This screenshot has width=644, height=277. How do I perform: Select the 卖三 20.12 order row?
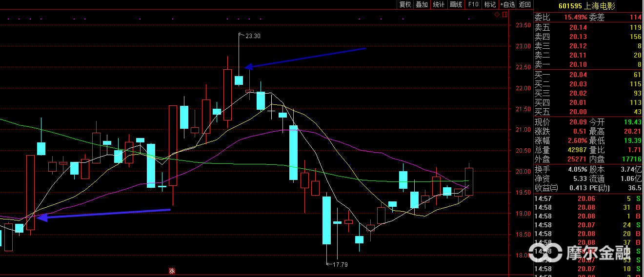pyautogui.click(x=589, y=46)
